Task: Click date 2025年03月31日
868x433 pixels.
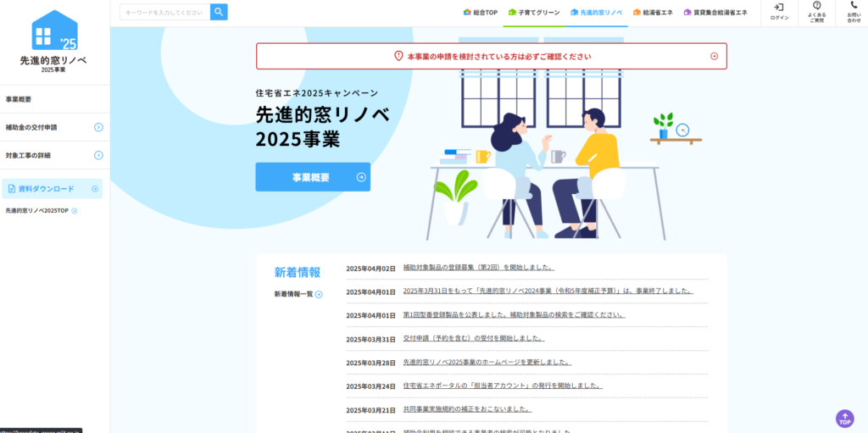Action: click(x=371, y=340)
